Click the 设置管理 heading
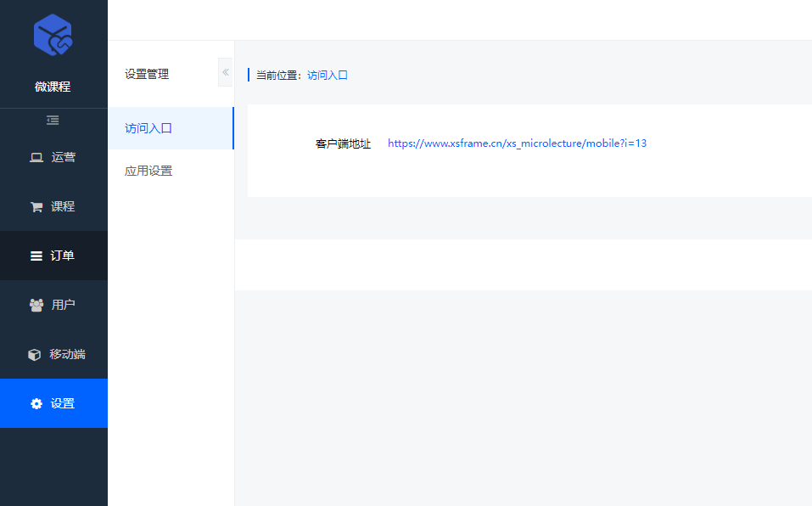 pyautogui.click(x=147, y=74)
